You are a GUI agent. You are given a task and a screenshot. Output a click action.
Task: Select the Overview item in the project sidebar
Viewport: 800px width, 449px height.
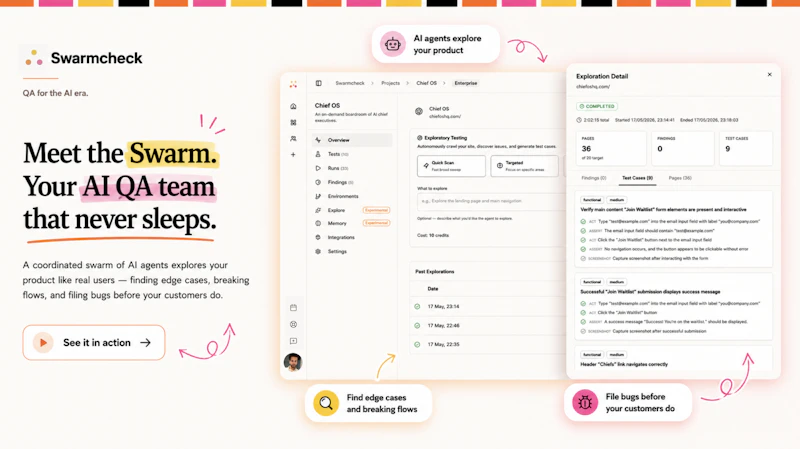coord(352,140)
